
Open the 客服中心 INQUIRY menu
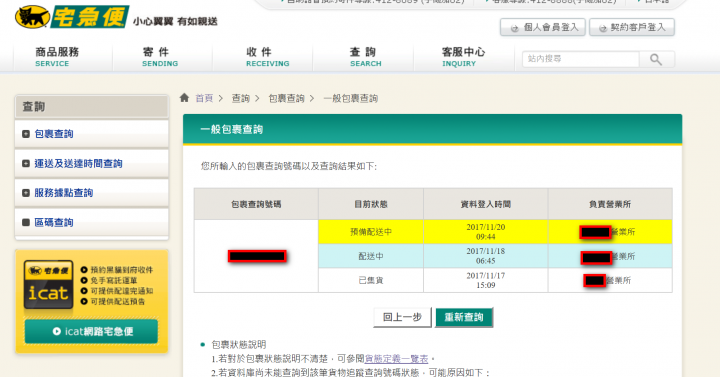click(x=463, y=57)
